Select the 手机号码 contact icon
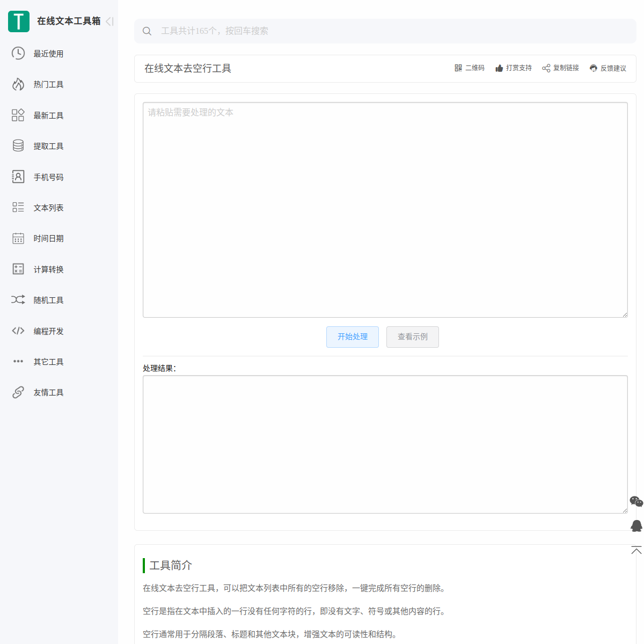 point(18,177)
